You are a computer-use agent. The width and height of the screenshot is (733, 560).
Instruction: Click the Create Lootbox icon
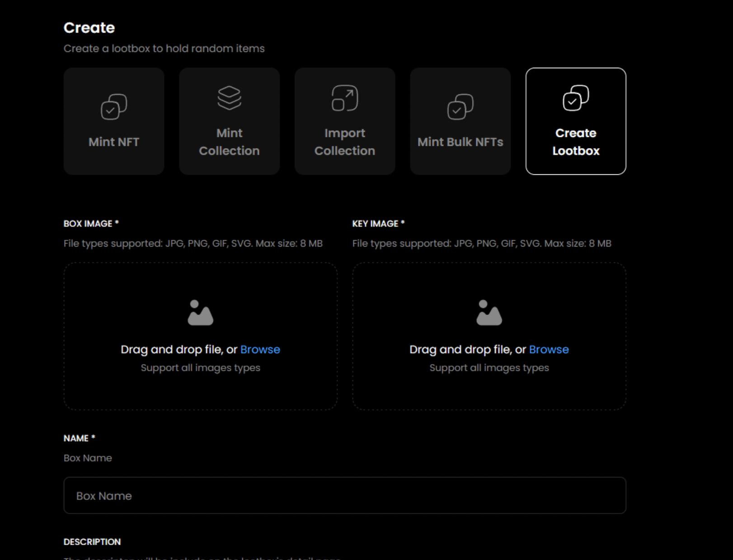click(x=576, y=98)
